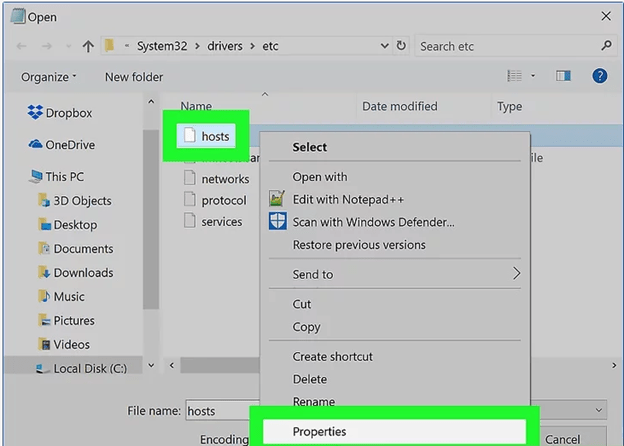
Task: Open the Music folder
Action: (x=61, y=296)
